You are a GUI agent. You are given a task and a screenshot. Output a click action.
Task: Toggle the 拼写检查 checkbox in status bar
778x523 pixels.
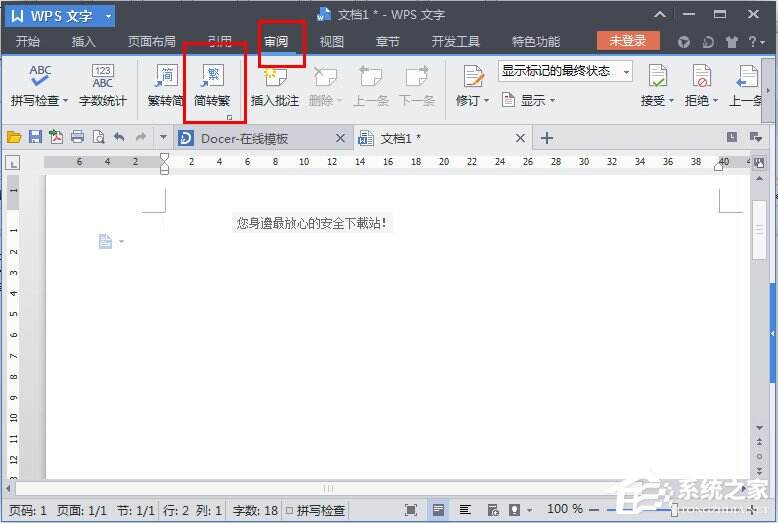coord(289,510)
